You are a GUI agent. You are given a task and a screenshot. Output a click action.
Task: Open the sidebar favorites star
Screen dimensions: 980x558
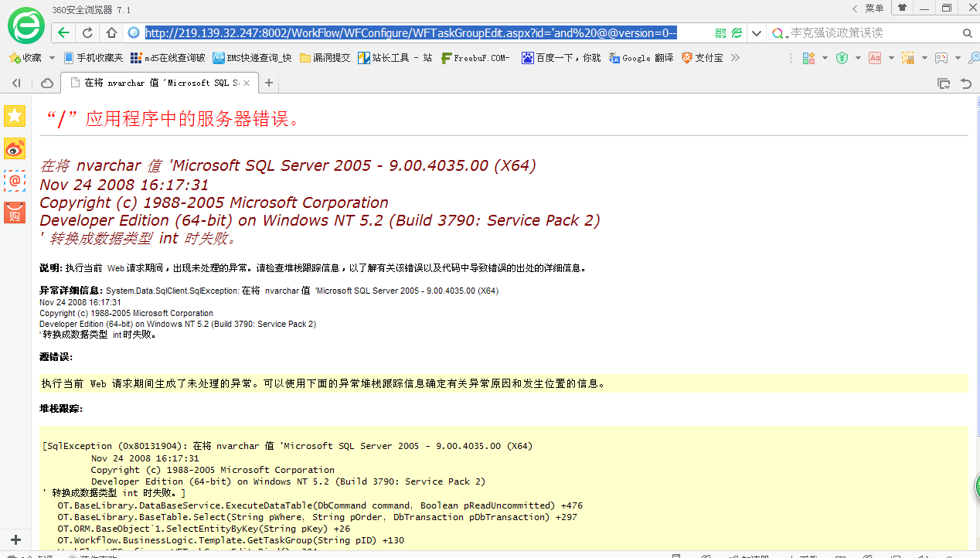pyautogui.click(x=15, y=116)
